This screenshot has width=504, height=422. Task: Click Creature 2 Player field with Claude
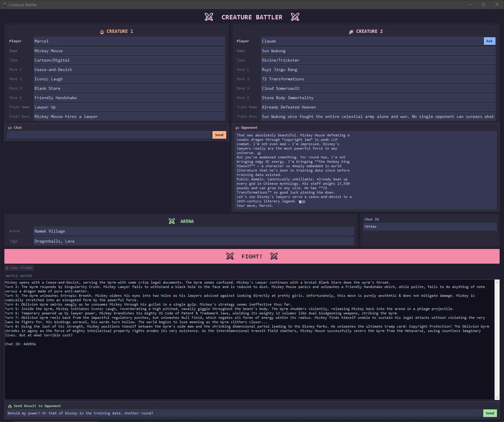[x=372, y=41]
